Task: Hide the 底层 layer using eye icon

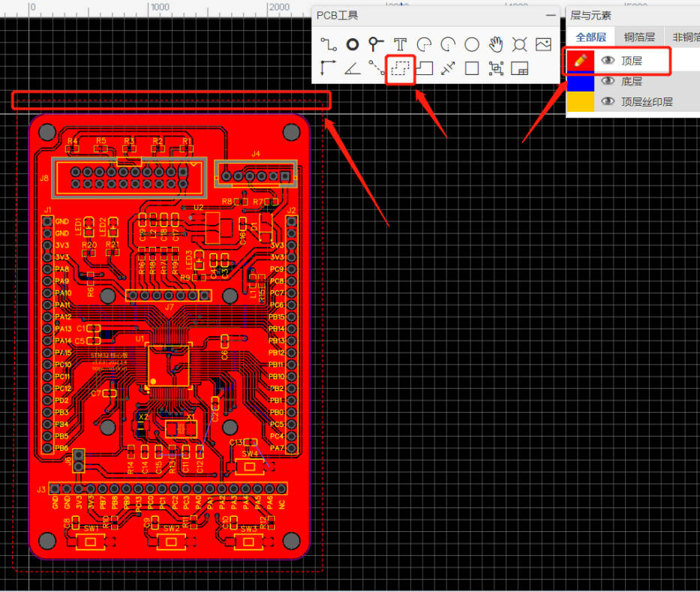Action: tap(608, 81)
